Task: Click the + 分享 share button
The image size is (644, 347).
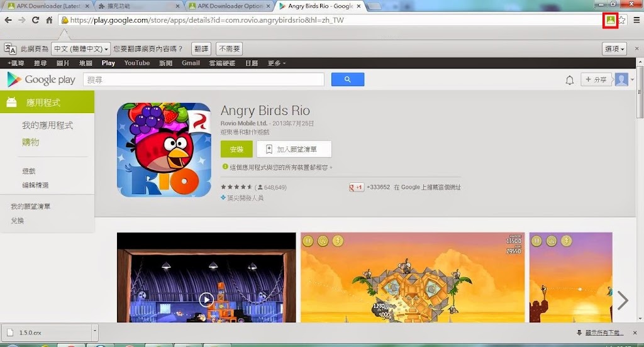Action: [x=596, y=80]
